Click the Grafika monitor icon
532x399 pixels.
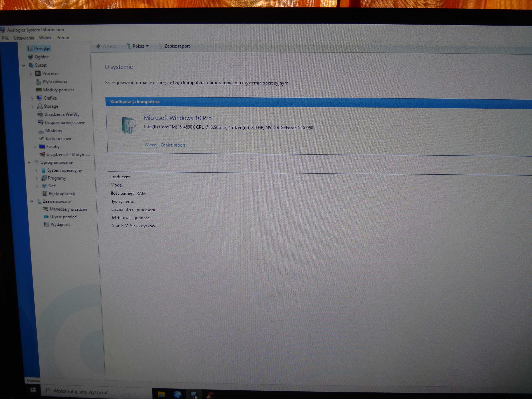pyautogui.click(x=39, y=98)
